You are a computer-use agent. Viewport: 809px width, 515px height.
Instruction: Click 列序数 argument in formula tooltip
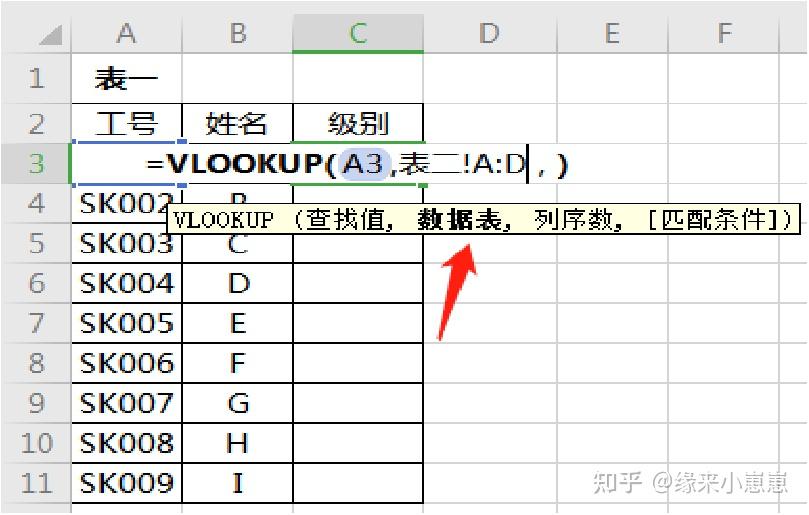click(573, 220)
